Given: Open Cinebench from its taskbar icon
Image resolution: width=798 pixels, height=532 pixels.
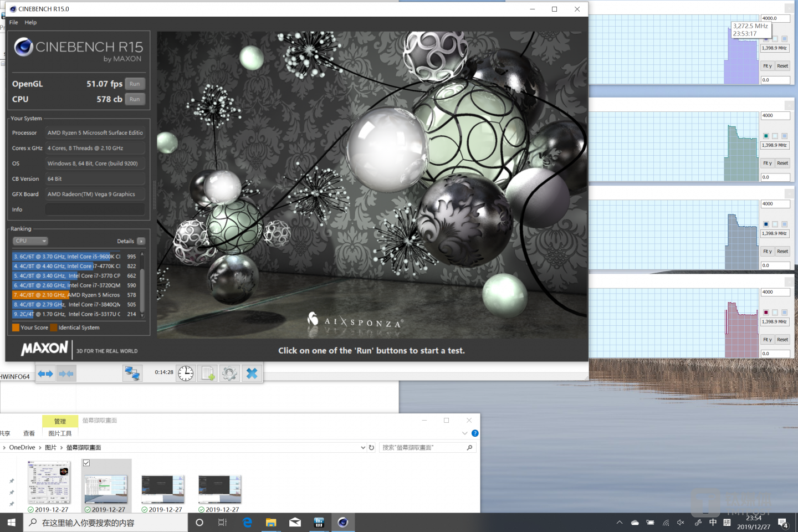Looking at the screenshot, I should pyautogui.click(x=343, y=521).
